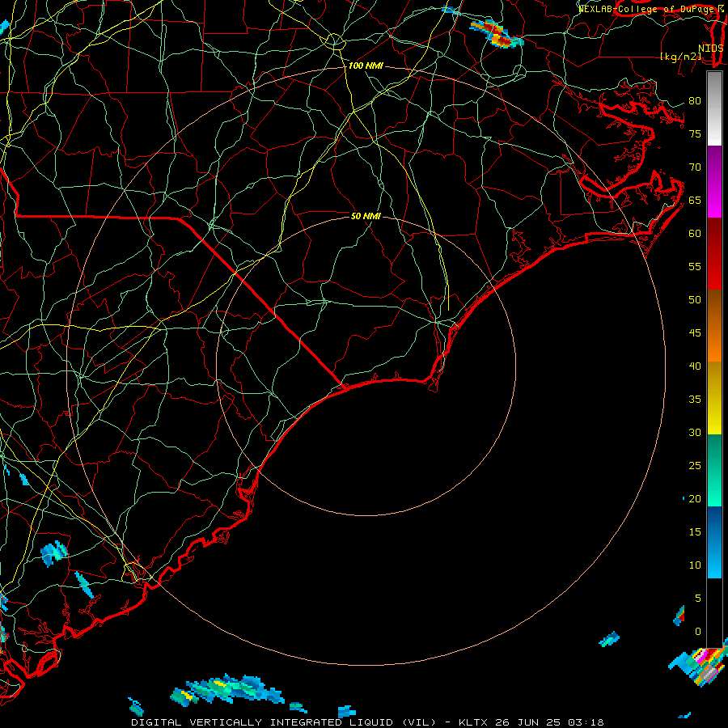Pick the white-gray top segment of the color bar
The height and width of the screenshot is (728, 728).
[x=714, y=108]
